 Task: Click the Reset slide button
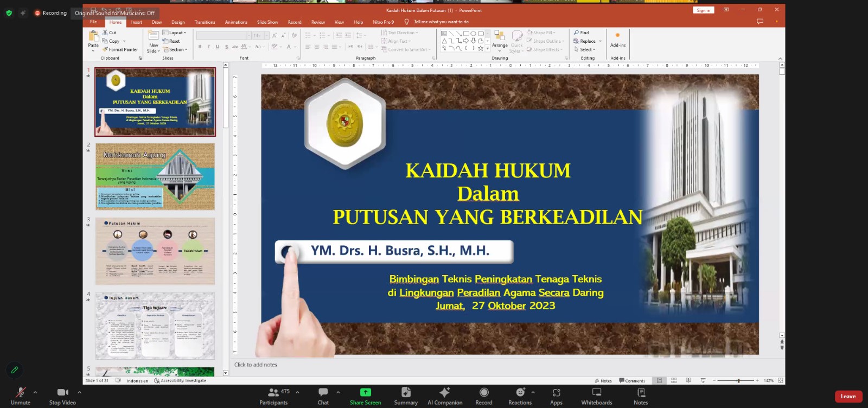[171, 41]
